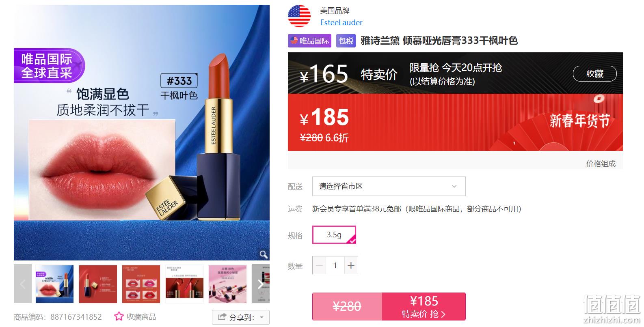
Task: Show next thumbnails with right arrow
Action: pos(261,284)
